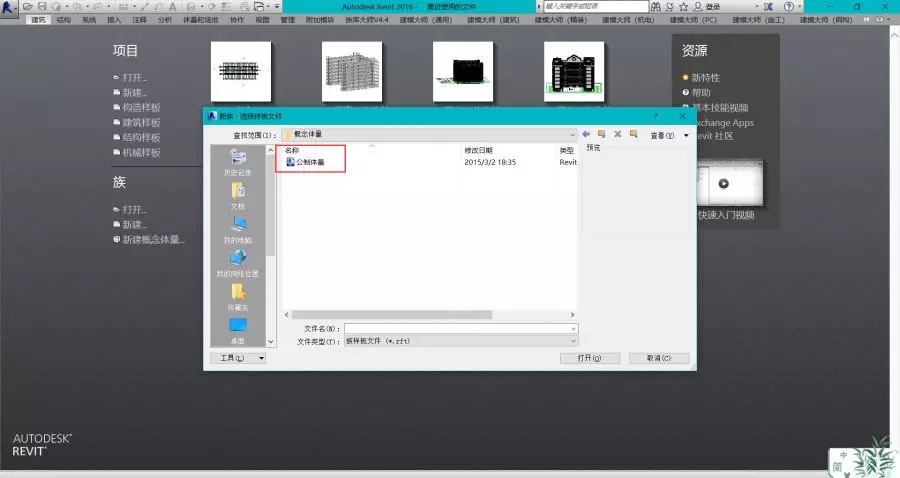Screen dimensions: 900x478
Task: Open the 查找范围 folder dropdown in dialog
Action: coord(429,134)
